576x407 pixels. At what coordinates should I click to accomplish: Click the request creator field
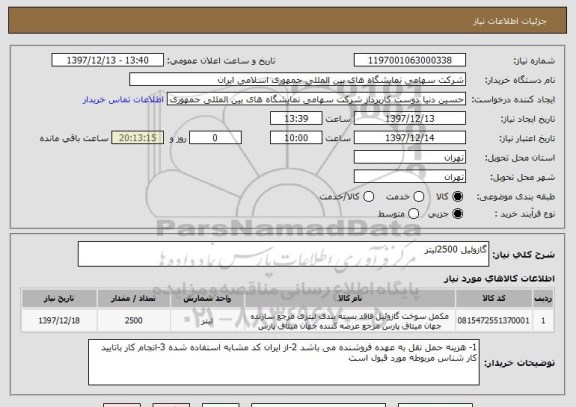pos(316,99)
